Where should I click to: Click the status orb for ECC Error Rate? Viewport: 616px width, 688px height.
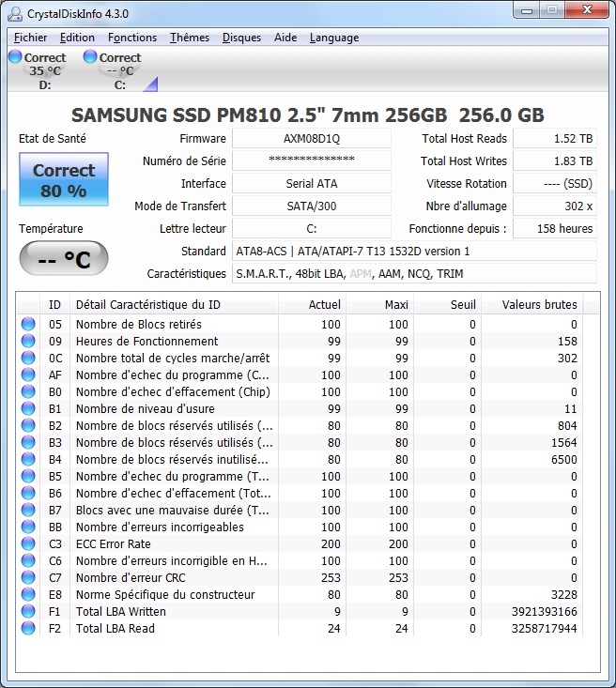coord(28,543)
